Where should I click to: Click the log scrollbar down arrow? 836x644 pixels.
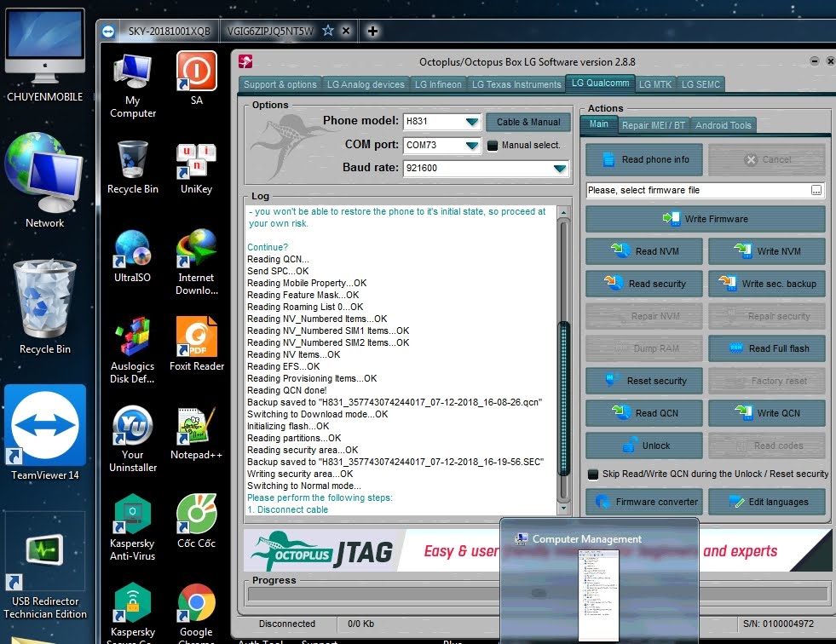pyautogui.click(x=563, y=509)
